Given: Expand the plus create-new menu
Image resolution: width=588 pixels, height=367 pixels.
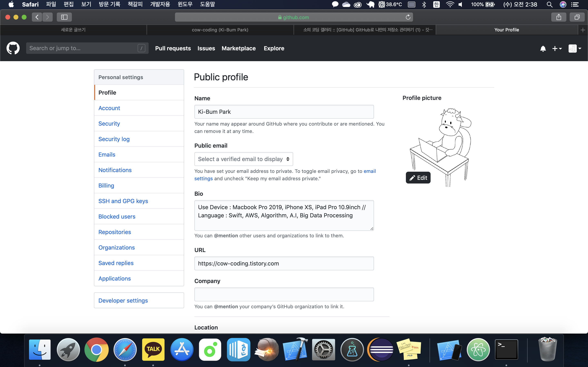Looking at the screenshot, I should [x=557, y=49].
